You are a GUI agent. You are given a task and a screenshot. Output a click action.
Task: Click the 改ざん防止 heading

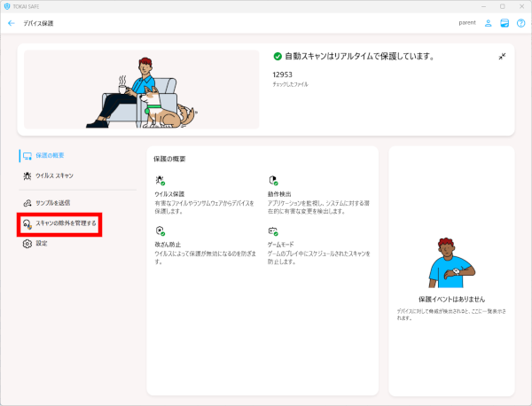point(168,245)
